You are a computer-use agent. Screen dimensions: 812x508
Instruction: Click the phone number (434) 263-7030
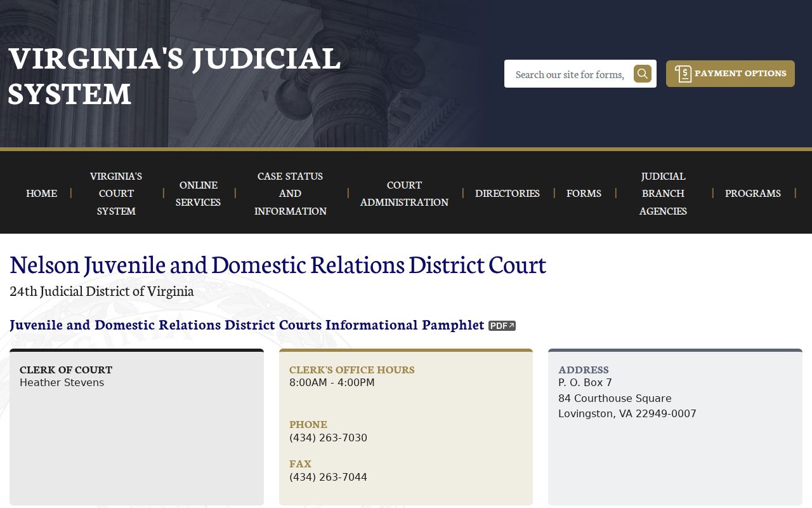(328, 438)
